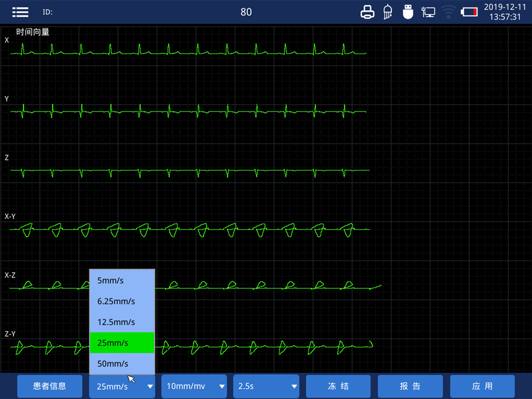
Task: Select 50mm/s from the speed list
Action: click(x=122, y=364)
